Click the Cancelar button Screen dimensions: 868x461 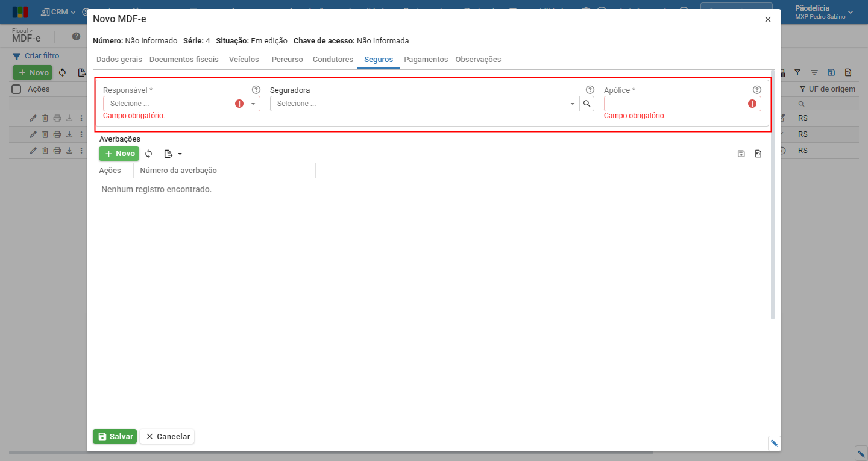click(168, 436)
